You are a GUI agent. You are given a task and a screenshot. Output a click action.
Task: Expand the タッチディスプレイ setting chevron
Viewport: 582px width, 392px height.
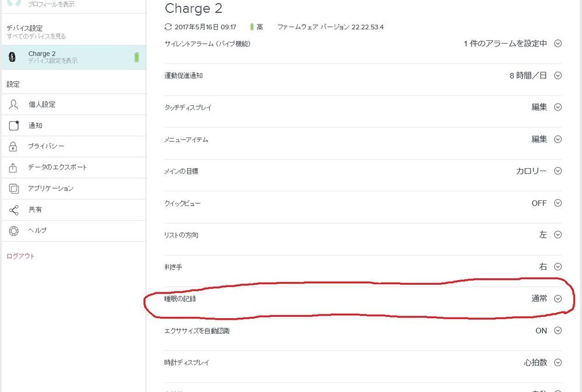coord(558,107)
